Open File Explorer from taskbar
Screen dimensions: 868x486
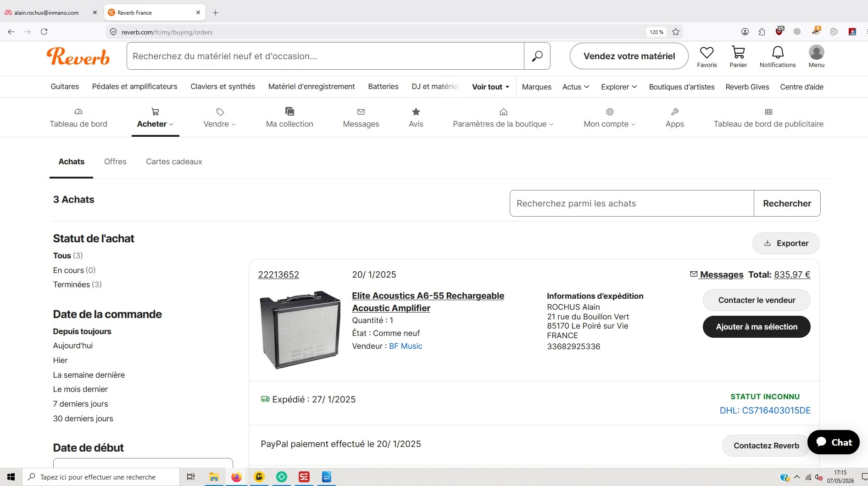[214, 477]
